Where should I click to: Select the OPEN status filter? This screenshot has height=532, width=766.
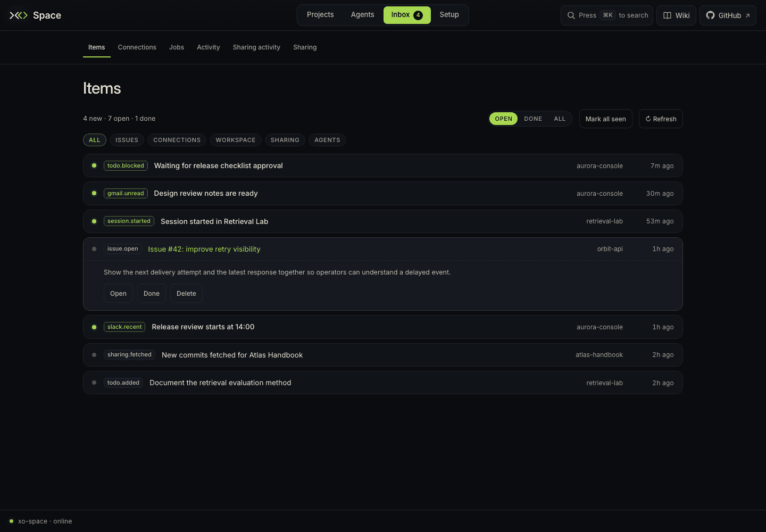(503, 119)
